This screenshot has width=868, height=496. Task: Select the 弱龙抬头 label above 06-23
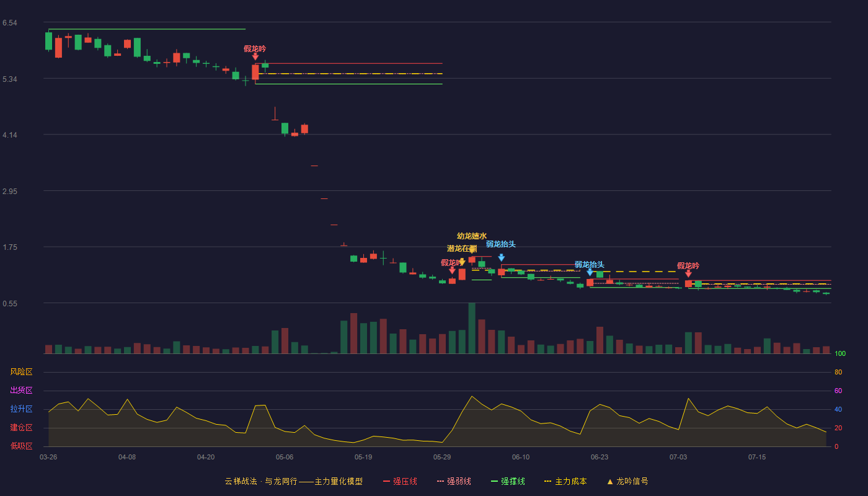tap(589, 264)
